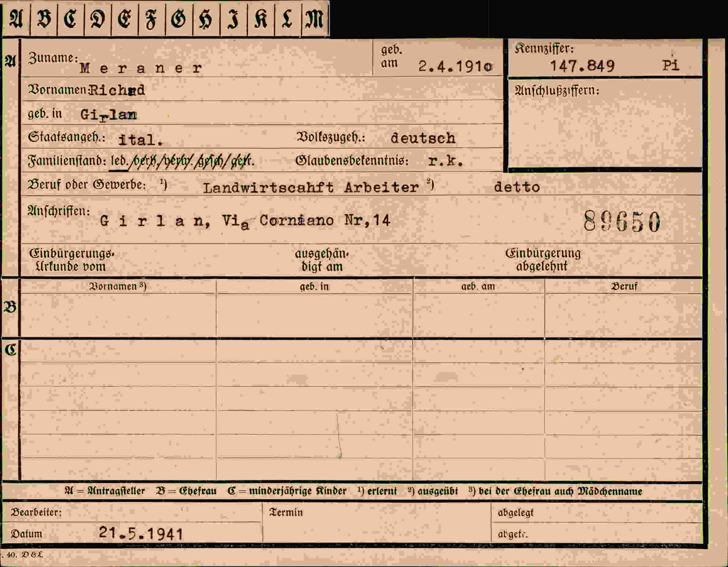Click the occupation 'Landwirtscahft Arbeiter'

[311, 187]
